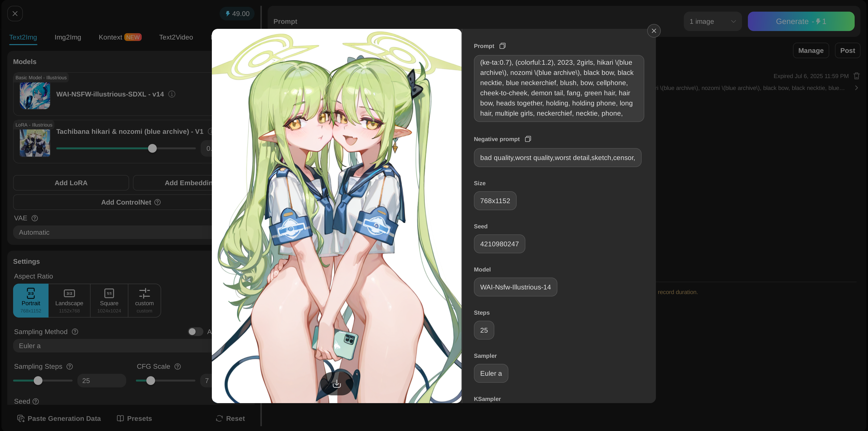Click the Post button
Screen dimensions: 868x431
pyautogui.click(x=847, y=50)
